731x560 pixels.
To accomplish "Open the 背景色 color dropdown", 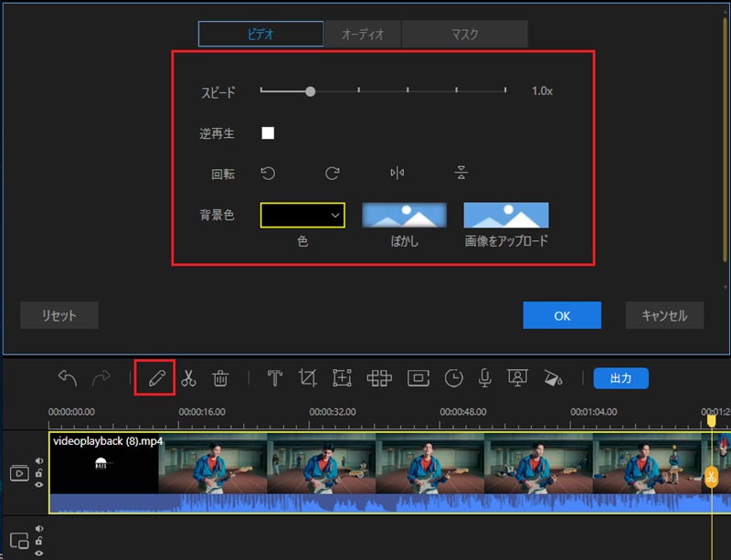I will tap(302, 215).
